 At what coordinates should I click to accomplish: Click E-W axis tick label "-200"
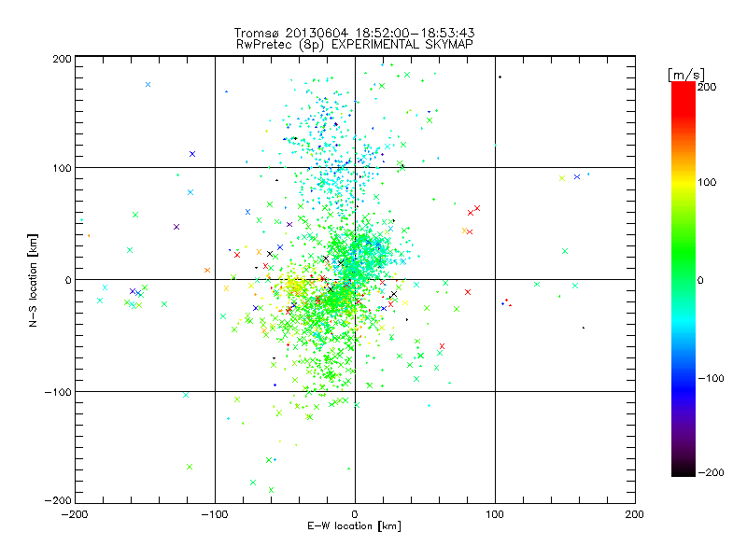(75, 514)
